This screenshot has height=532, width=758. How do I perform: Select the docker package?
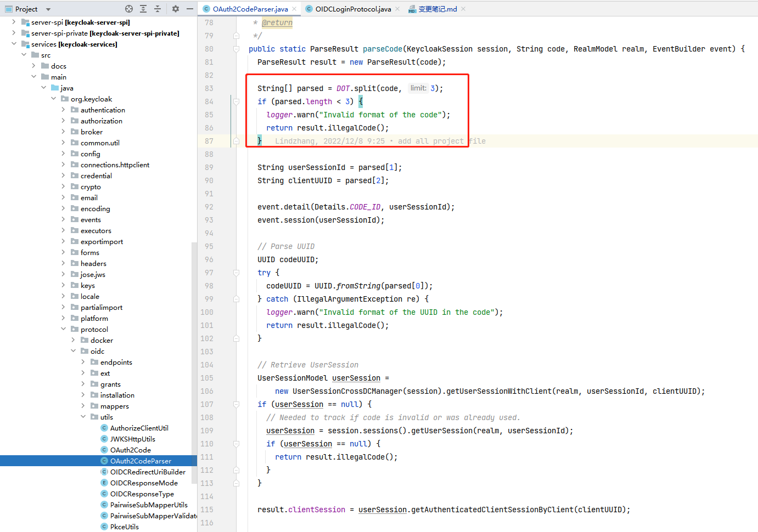102,340
